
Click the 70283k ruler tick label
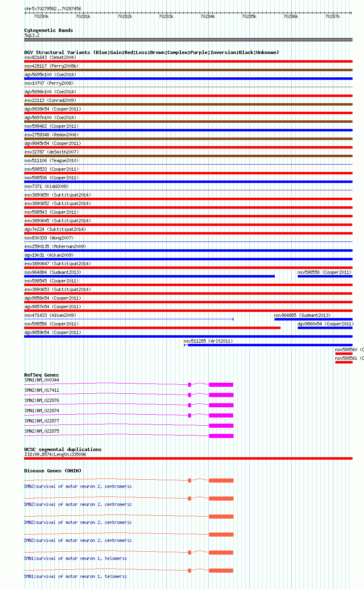coord(166,16)
